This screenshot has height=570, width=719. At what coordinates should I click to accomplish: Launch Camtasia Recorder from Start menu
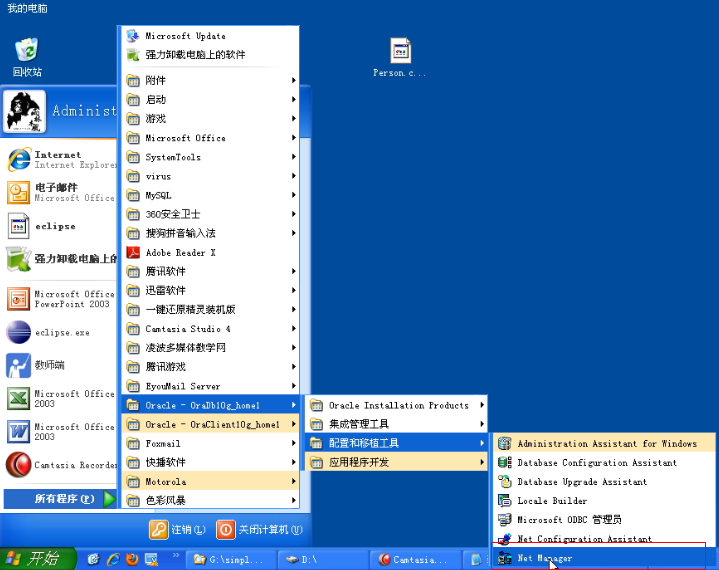(60, 465)
